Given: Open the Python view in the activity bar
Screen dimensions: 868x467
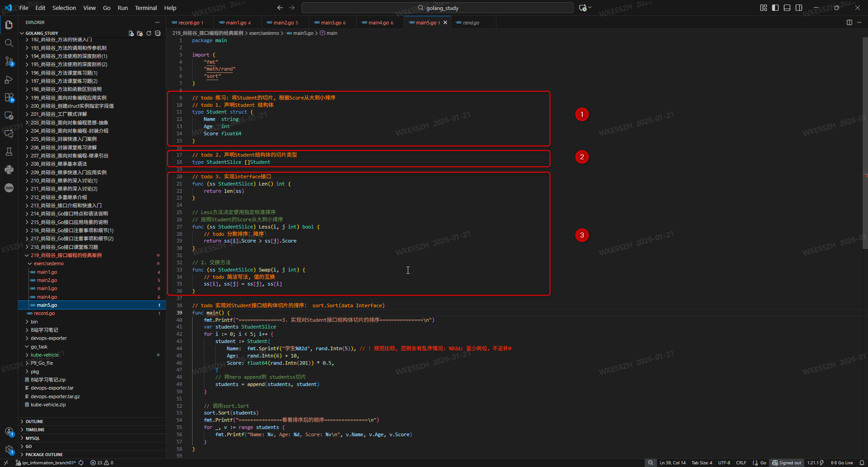Looking at the screenshot, I should pyautogui.click(x=9, y=170).
